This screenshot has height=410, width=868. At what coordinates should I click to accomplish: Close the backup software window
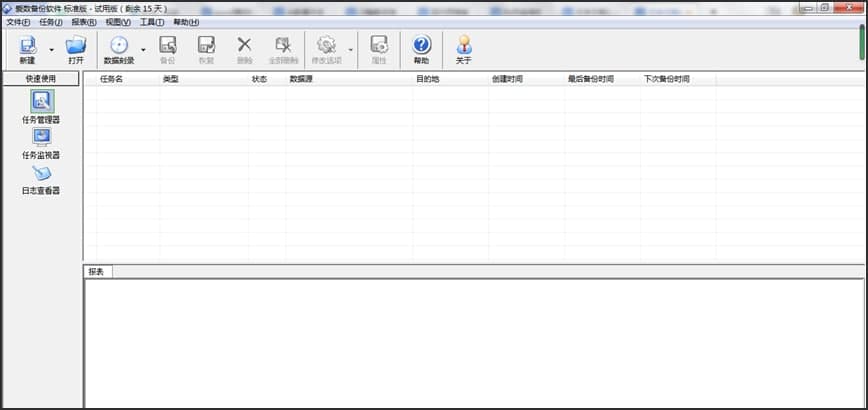[x=849, y=8]
